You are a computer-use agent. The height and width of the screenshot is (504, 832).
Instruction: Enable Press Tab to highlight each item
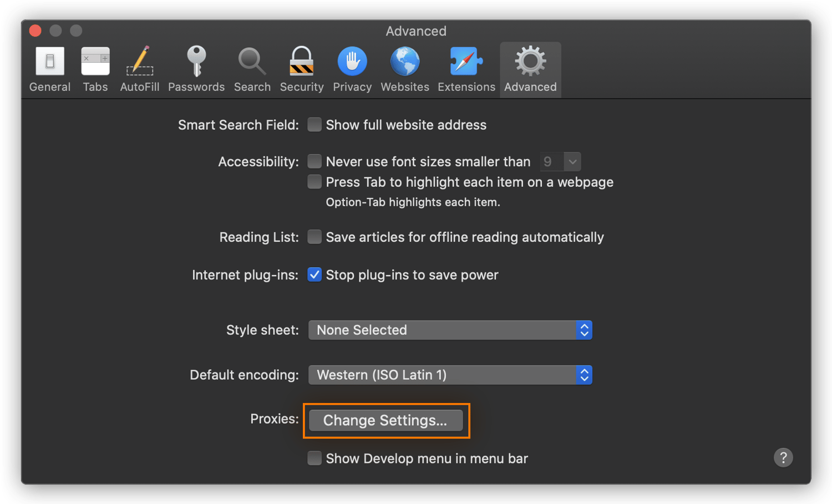click(x=314, y=182)
